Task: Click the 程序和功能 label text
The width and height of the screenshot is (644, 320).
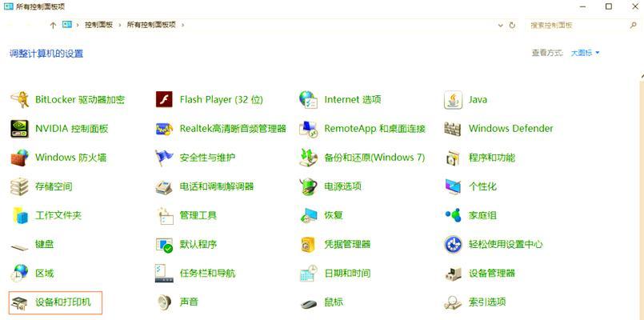Action: click(492, 158)
